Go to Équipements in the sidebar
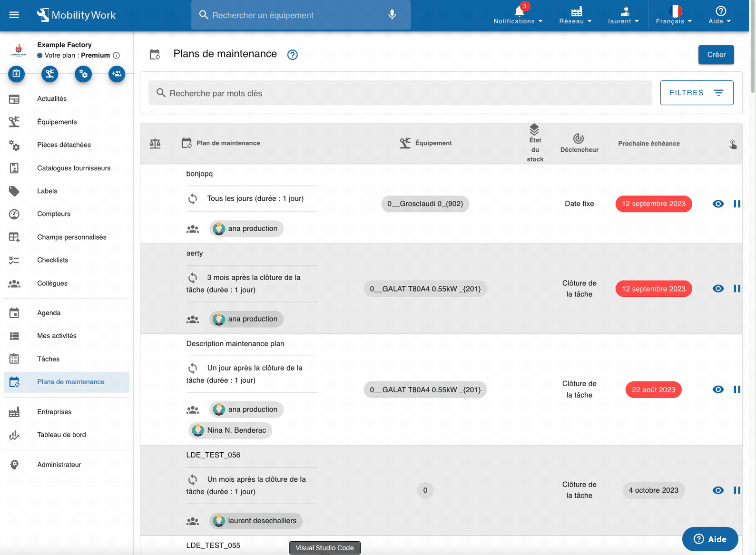 [57, 122]
